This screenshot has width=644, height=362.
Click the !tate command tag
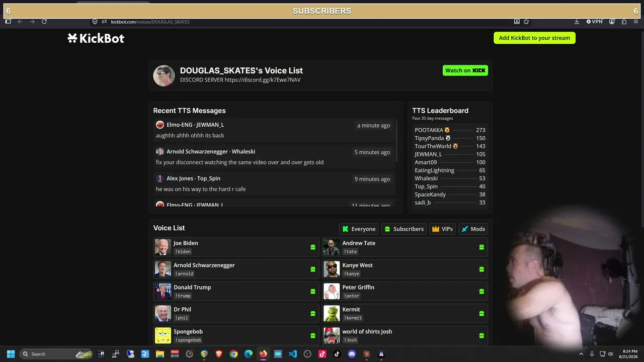351,251
